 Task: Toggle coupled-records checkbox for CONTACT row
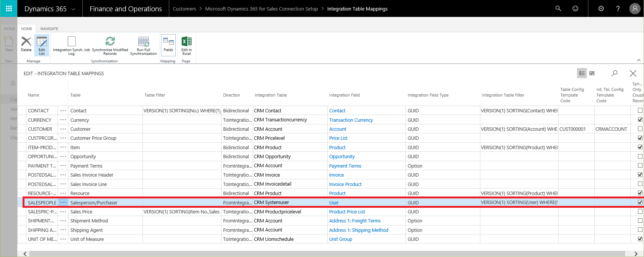640,110
